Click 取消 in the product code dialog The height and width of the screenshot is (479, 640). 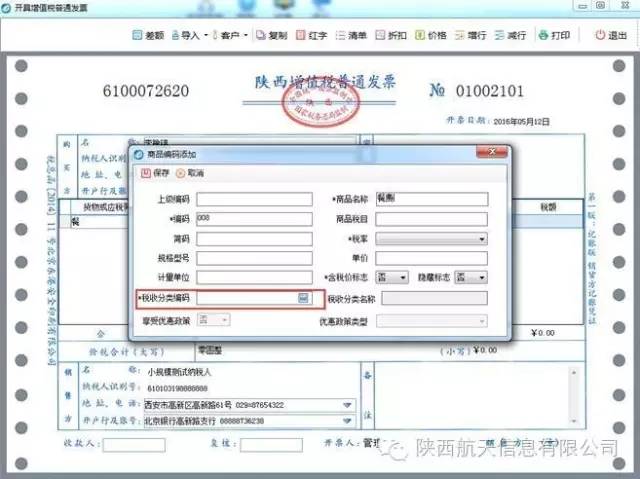tap(190, 173)
